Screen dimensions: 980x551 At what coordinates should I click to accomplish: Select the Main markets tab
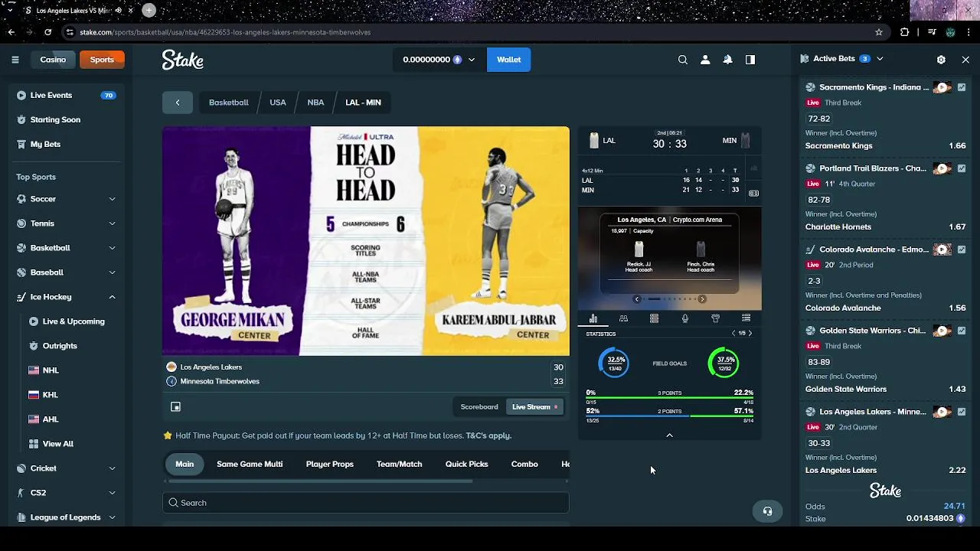(185, 465)
